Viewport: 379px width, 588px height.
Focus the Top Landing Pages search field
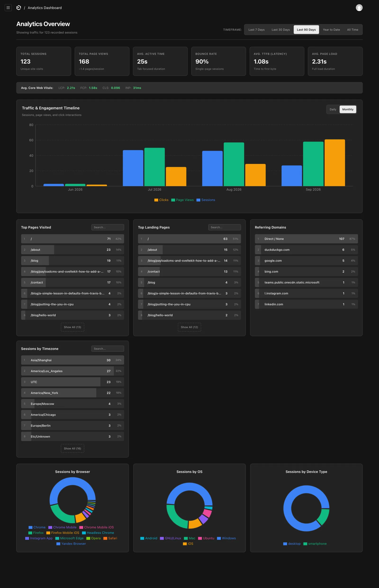click(x=225, y=227)
